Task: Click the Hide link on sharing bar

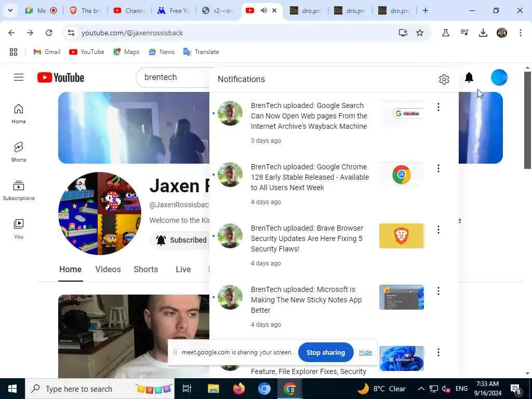Action: coord(365,352)
